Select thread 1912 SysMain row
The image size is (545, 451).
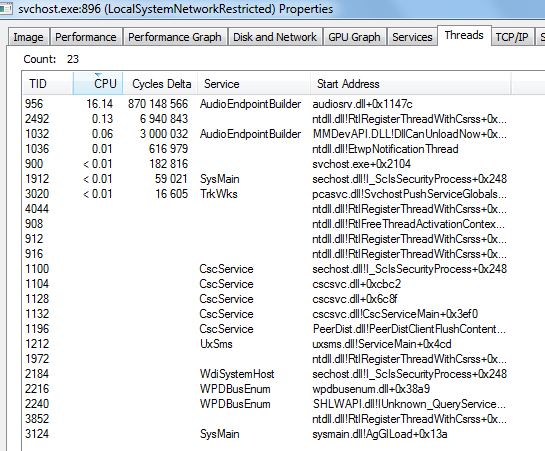266,179
